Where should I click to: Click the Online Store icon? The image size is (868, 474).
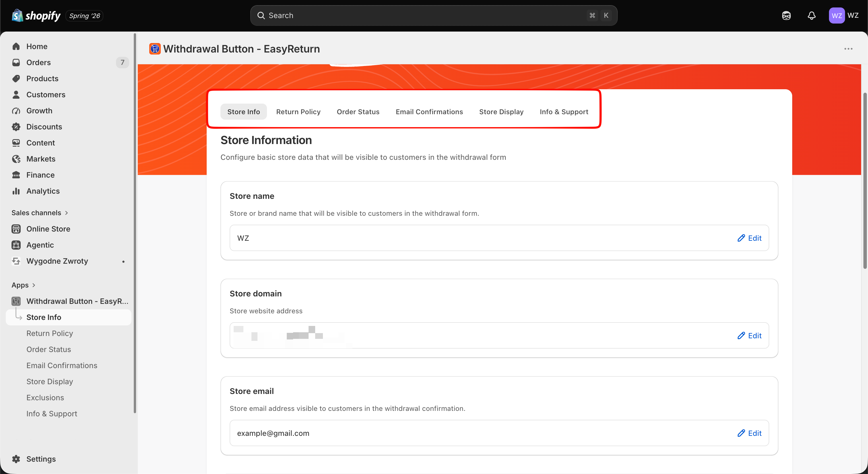click(16, 229)
